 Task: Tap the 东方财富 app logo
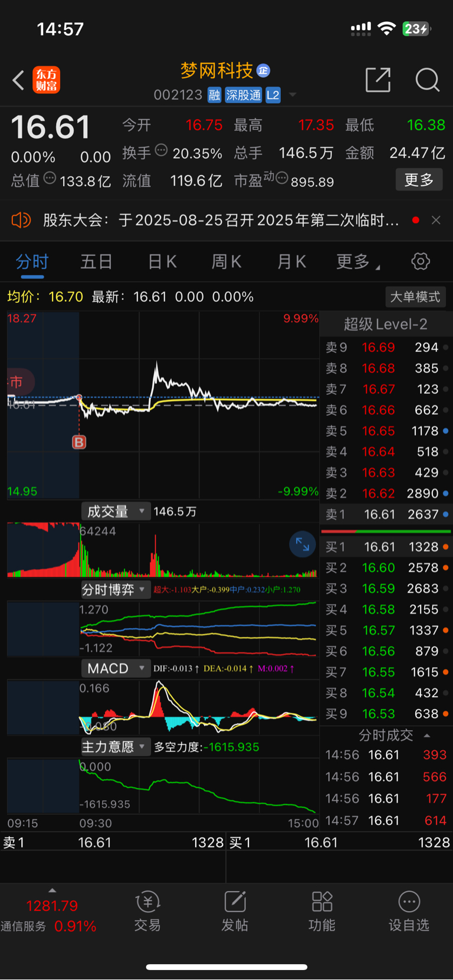47,80
